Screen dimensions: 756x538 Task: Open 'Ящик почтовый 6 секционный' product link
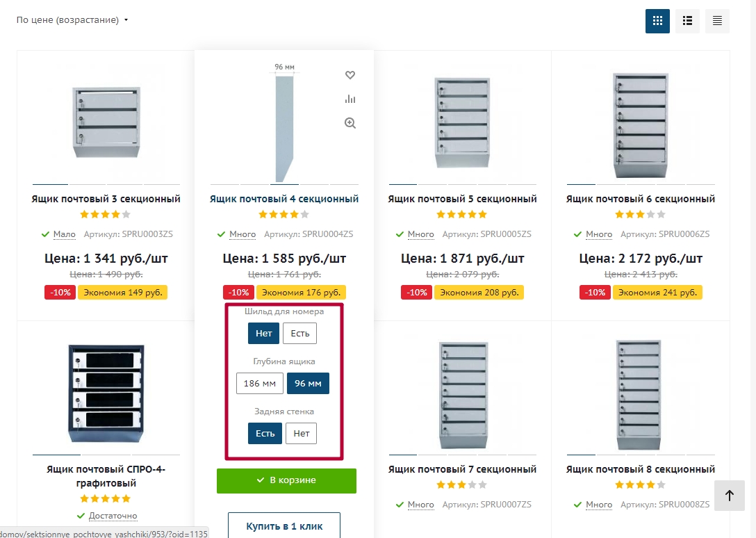click(x=640, y=199)
